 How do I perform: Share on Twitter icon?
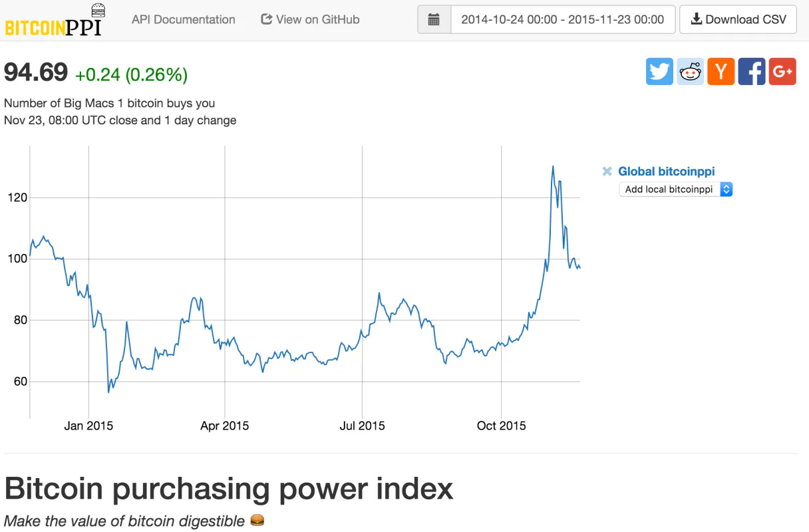[x=659, y=72]
